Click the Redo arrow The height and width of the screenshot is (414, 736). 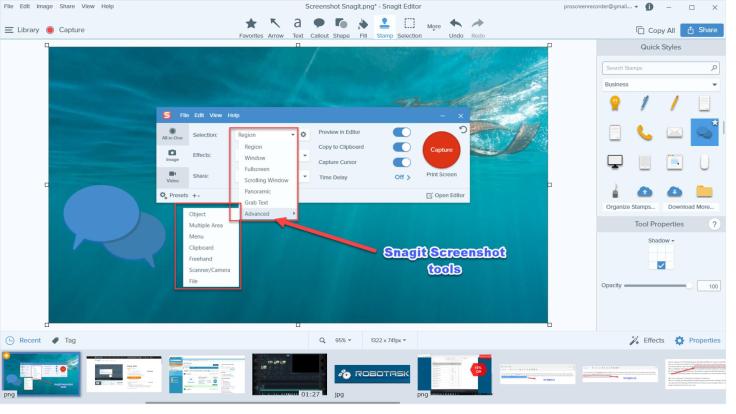pos(478,27)
